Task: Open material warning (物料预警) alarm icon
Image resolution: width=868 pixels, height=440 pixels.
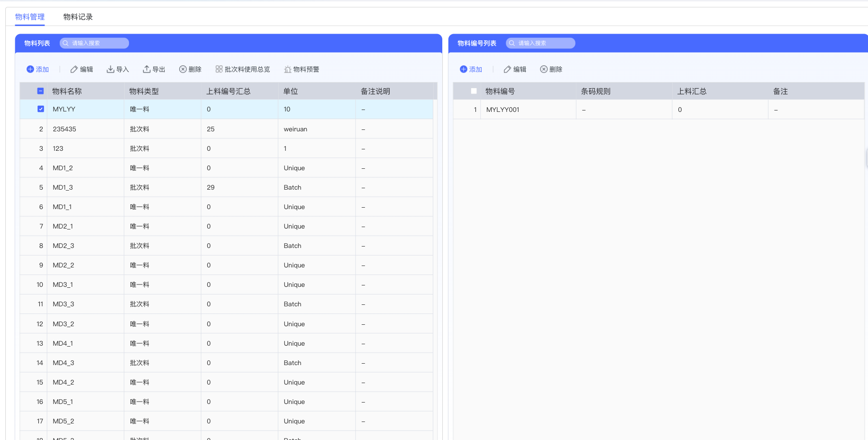Action: (288, 69)
